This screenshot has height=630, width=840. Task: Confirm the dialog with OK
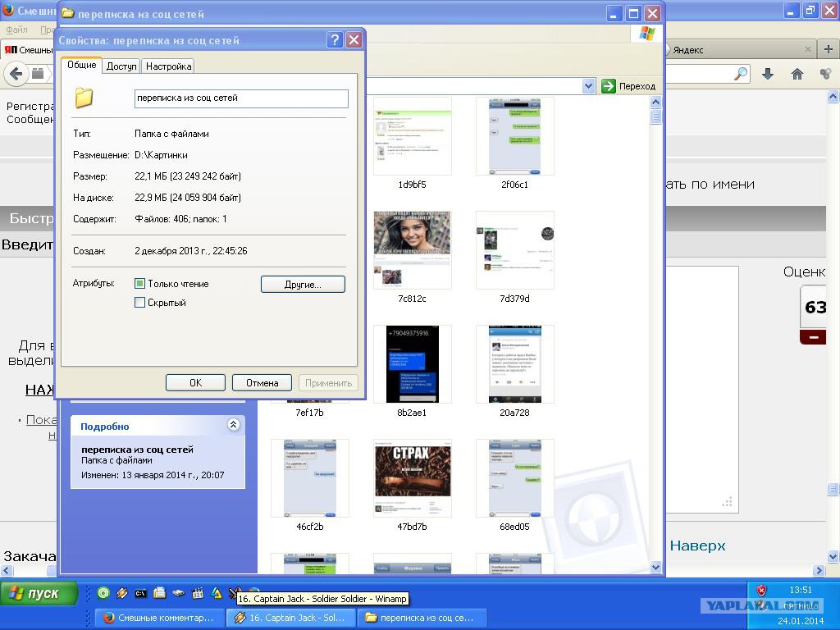point(195,383)
